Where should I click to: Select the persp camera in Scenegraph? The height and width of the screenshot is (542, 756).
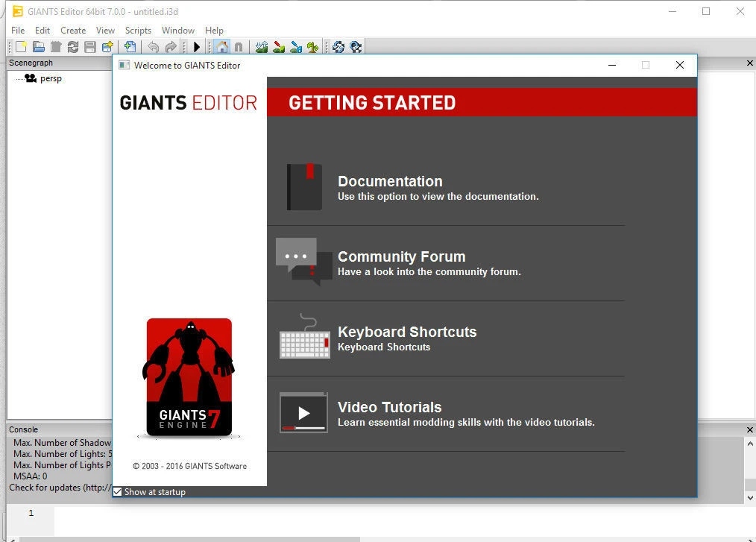(x=49, y=78)
